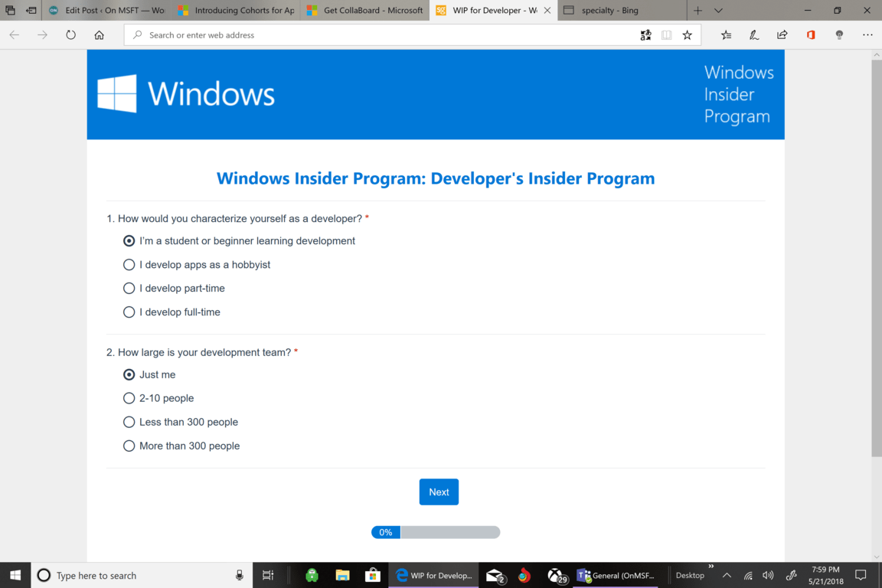Click the tab preview icon at top left

pyautogui.click(x=10, y=10)
